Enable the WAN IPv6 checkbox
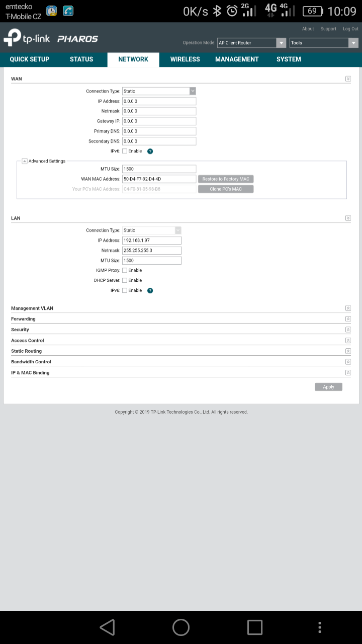The width and height of the screenshot is (362, 644). pos(125,151)
